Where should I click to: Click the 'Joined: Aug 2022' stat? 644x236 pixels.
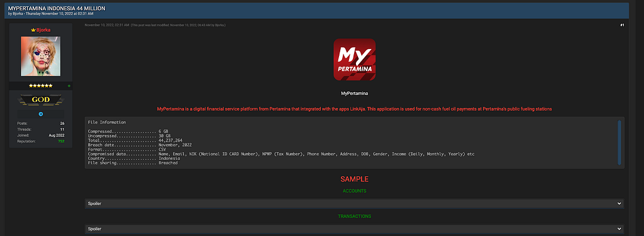pos(41,135)
